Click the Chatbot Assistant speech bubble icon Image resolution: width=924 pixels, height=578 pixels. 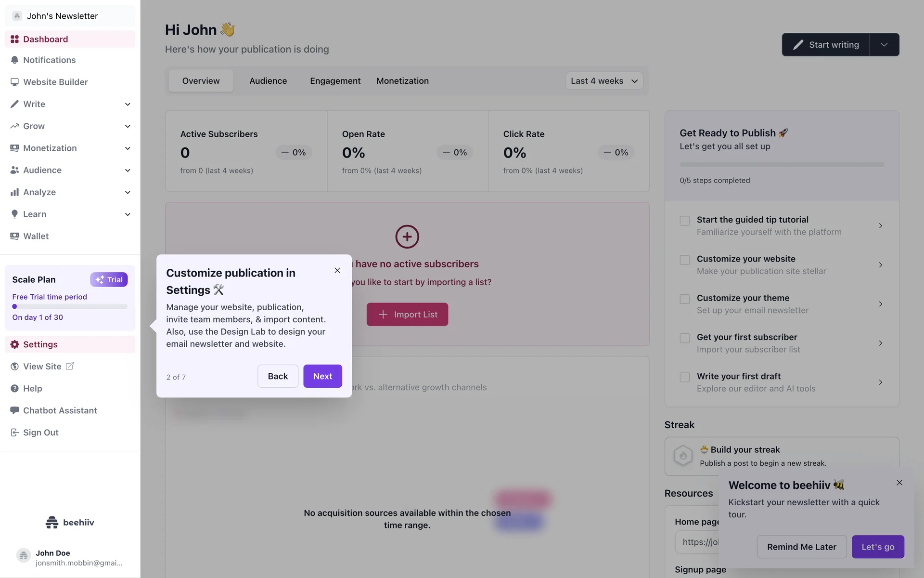coord(14,410)
